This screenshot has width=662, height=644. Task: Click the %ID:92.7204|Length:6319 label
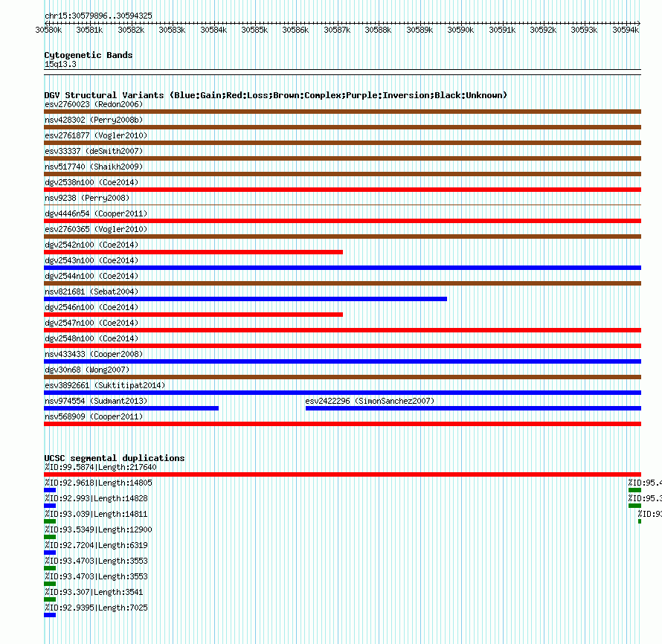[96, 545]
